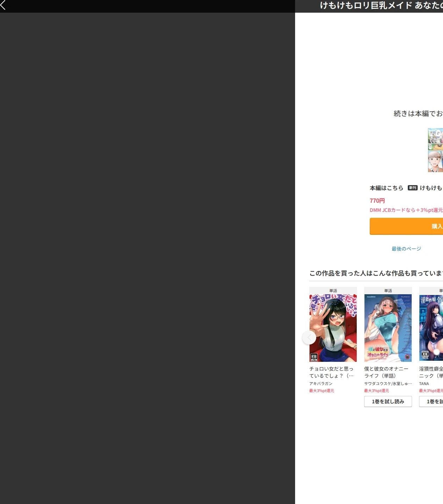The image size is (443, 504).
Task: Click author name アキバラガン
Action: [321, 384]
